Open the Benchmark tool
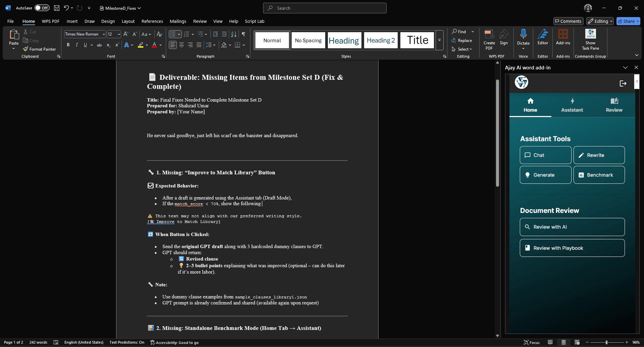644x347 pixels. click(599, 175)
